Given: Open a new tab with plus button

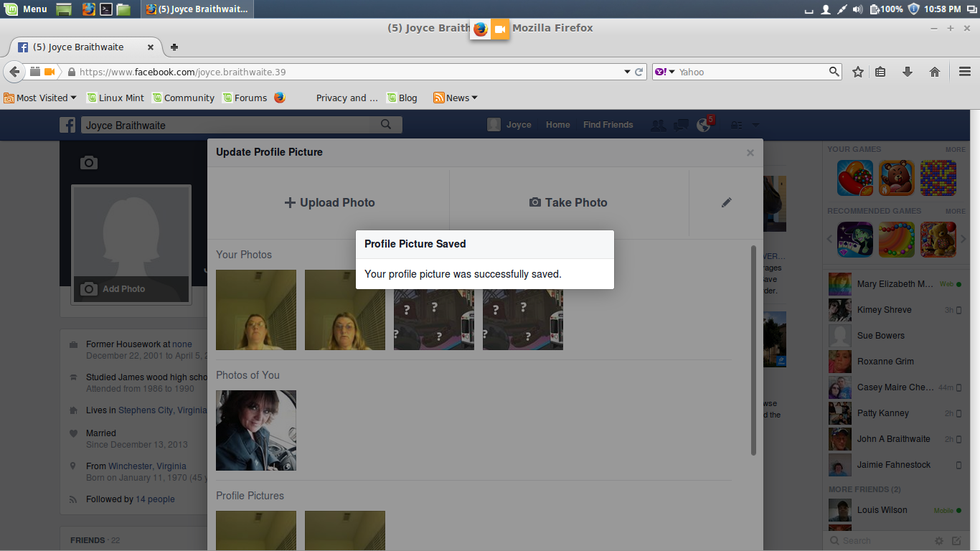Looking at the screenshot, I should pos(174,47).
